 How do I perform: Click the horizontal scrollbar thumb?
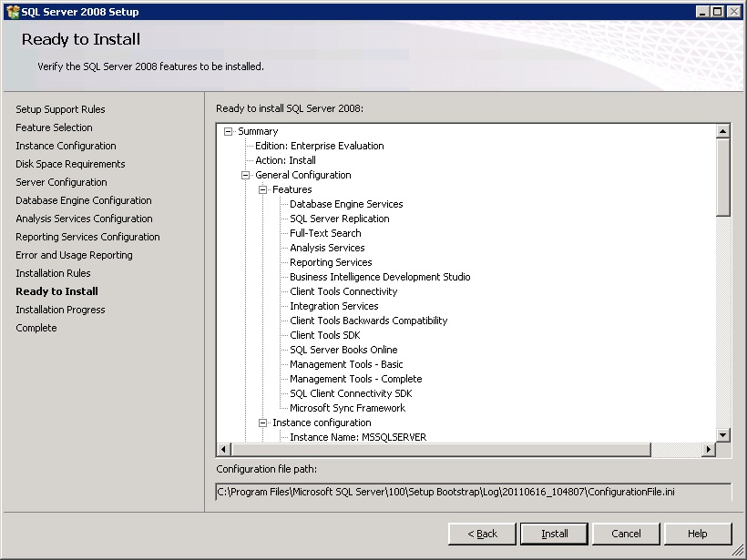[x=441, y=449]
